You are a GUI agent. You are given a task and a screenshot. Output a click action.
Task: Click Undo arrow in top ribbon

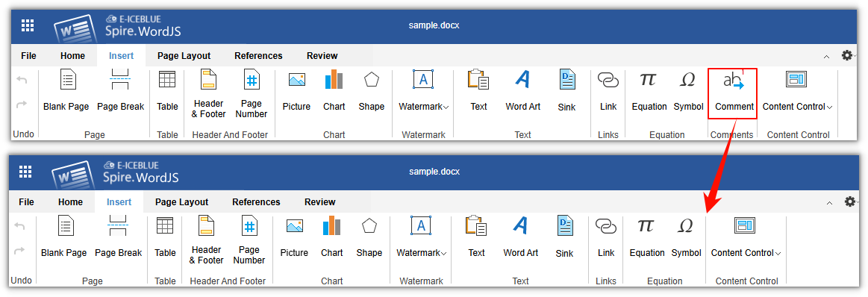[x=22, y=80]
